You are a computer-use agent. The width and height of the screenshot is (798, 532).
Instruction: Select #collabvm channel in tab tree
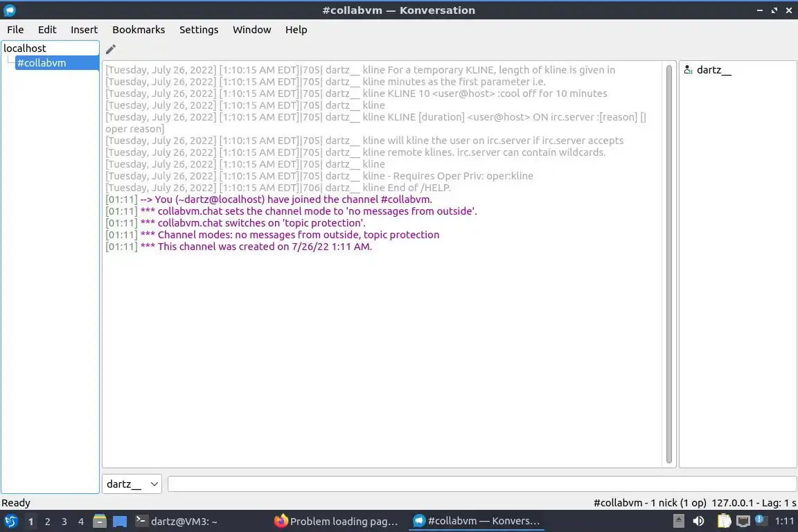pyautogui.click(x=57, y=62)
